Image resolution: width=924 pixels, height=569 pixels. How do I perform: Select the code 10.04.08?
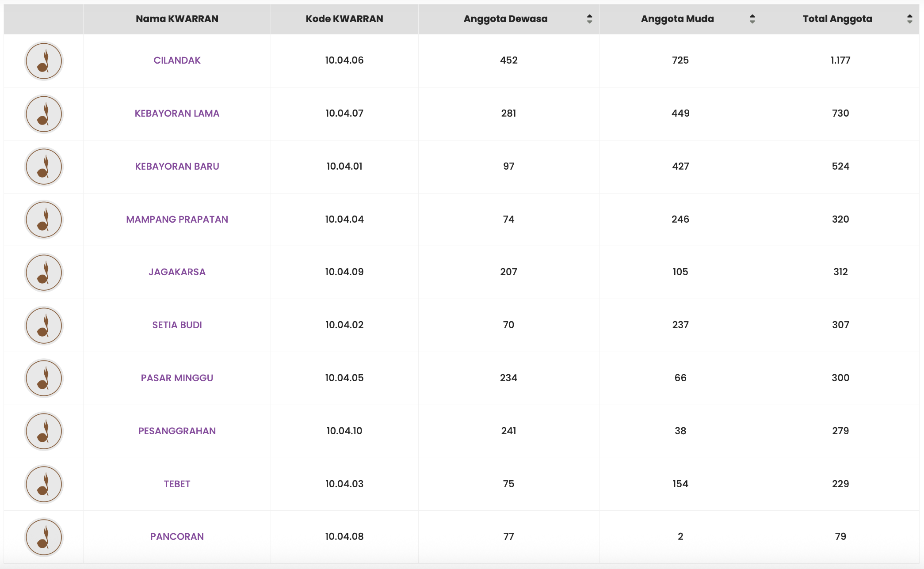click(x=344, y=537)
